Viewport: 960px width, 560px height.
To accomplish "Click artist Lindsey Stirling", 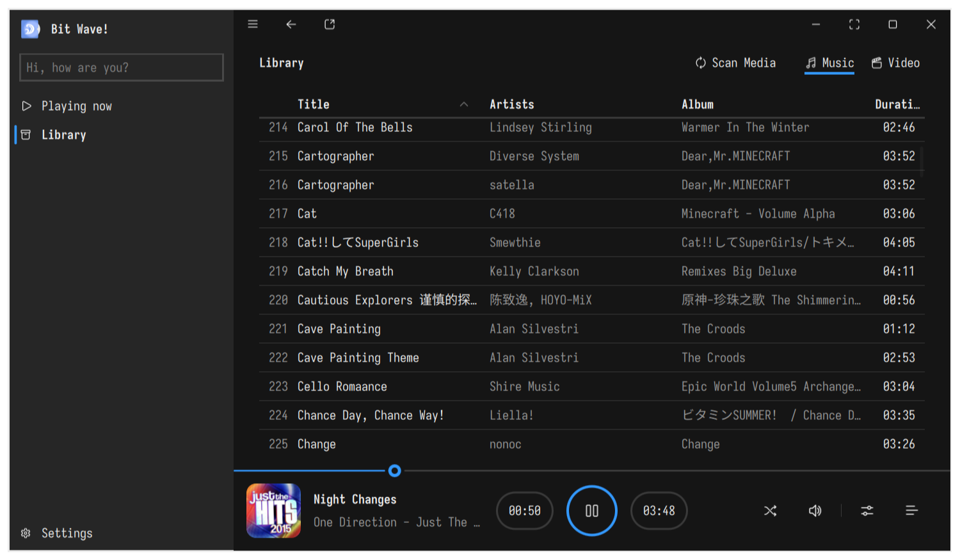I will (541, 127).
